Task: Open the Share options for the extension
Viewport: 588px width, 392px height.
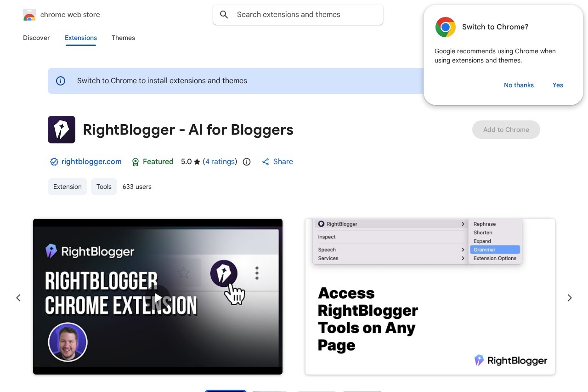Action: click(277, 162)
